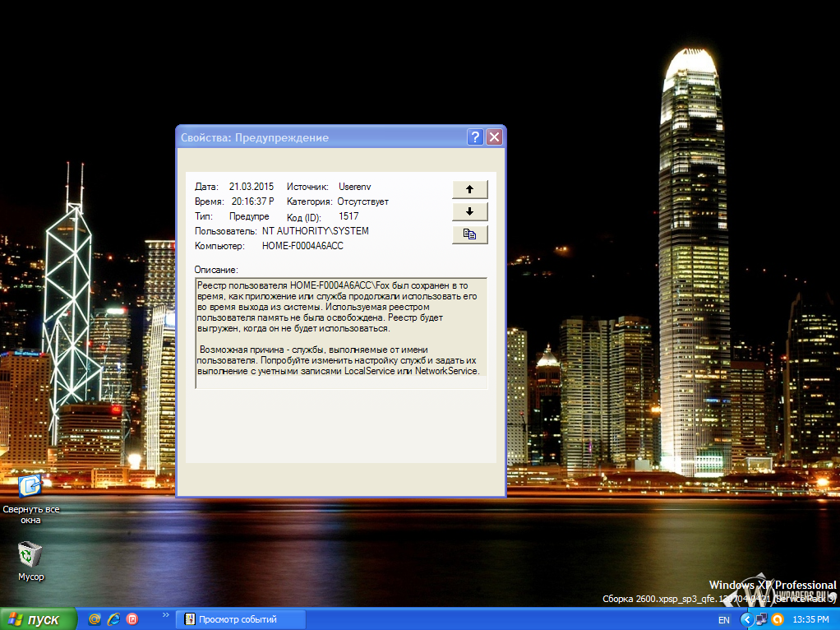Viewport: 840px width, 630px height.
Task: Click the category value Отсутствует
Action: click(362, 202)
